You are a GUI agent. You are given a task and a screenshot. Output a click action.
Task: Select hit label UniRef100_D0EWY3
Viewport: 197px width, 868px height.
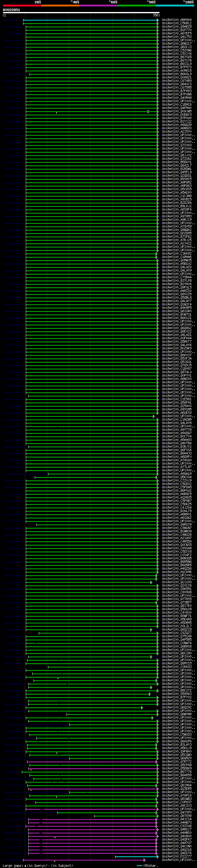pyautogui.click(x=176, y=115)
